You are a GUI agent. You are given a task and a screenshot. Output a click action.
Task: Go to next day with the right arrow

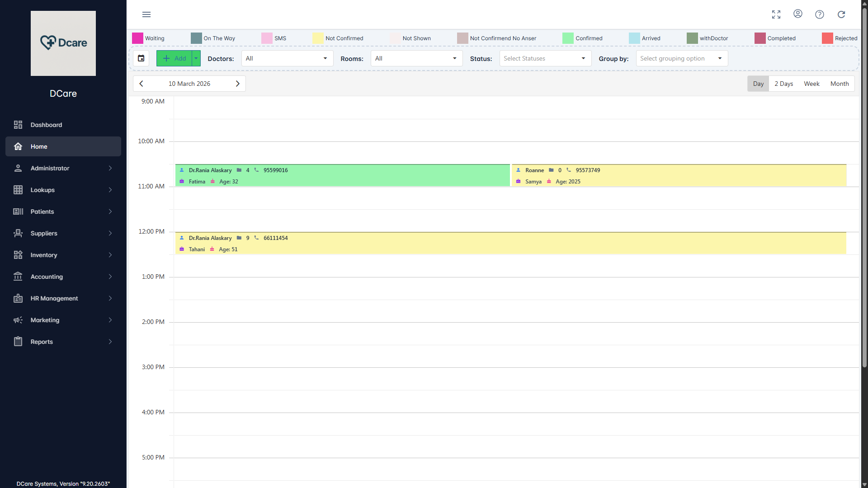[x=238, y=84]
